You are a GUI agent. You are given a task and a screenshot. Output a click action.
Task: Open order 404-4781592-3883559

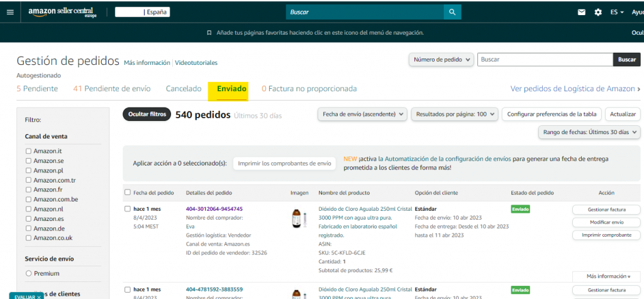[214, 290]
